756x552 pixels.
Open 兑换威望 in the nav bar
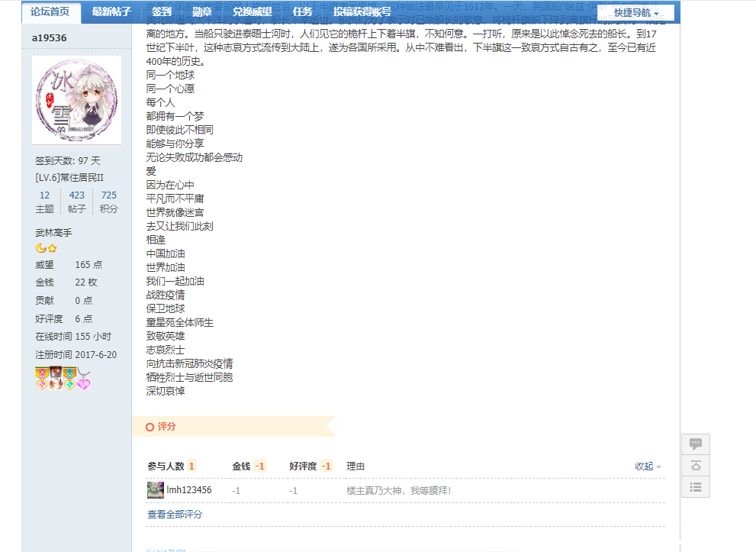(x=253, y=12)
